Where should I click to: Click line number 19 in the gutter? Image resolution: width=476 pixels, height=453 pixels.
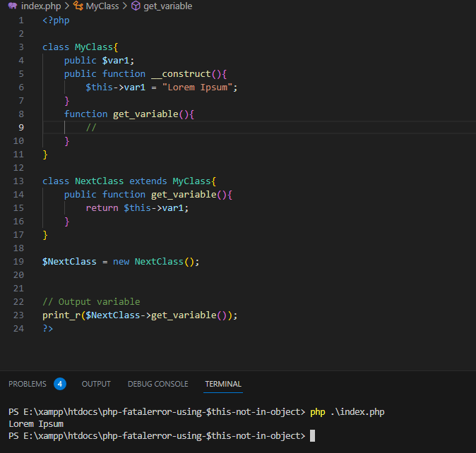18,261
